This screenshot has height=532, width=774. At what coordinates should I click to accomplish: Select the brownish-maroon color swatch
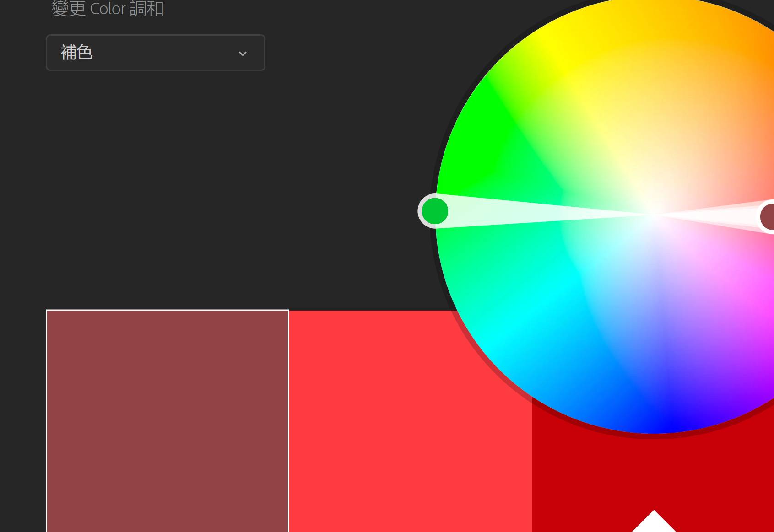[x=168, y=421]
